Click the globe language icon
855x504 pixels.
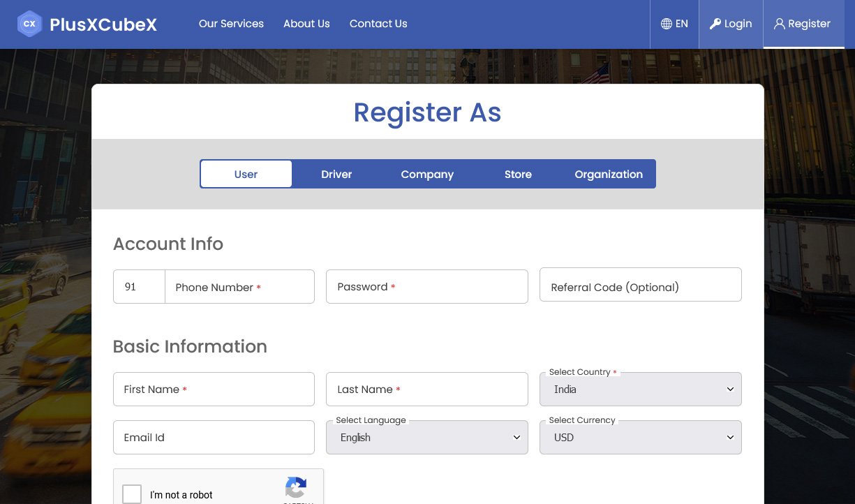pyautogui.click(x=667, y=24)
